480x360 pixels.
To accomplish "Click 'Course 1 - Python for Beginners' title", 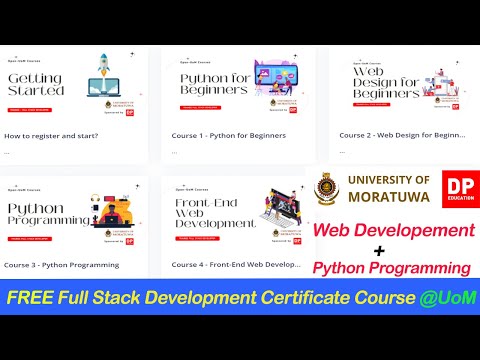I will pyautogui.click(x=229, y=136).
